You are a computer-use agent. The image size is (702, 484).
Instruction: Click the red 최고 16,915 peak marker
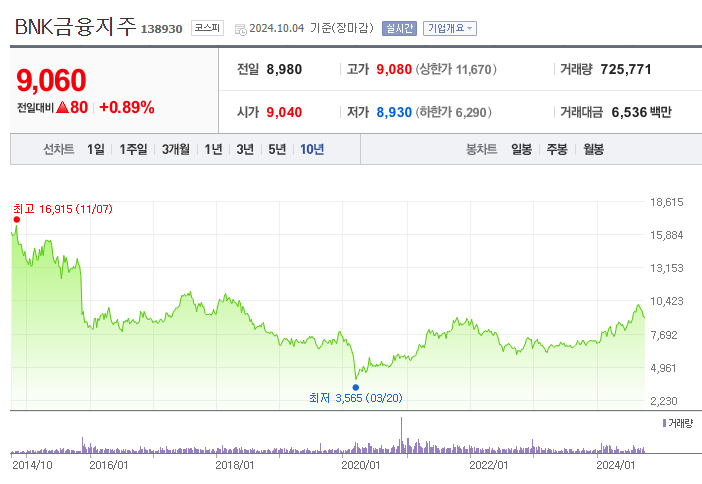[17, 219]
